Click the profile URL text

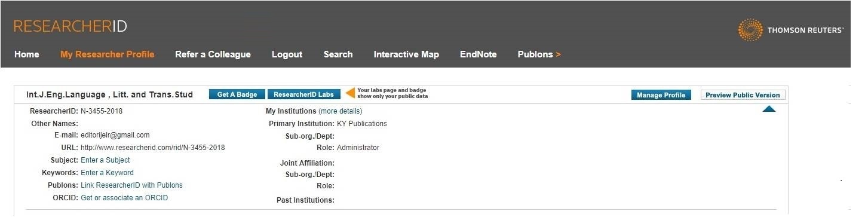click(153, 148)
